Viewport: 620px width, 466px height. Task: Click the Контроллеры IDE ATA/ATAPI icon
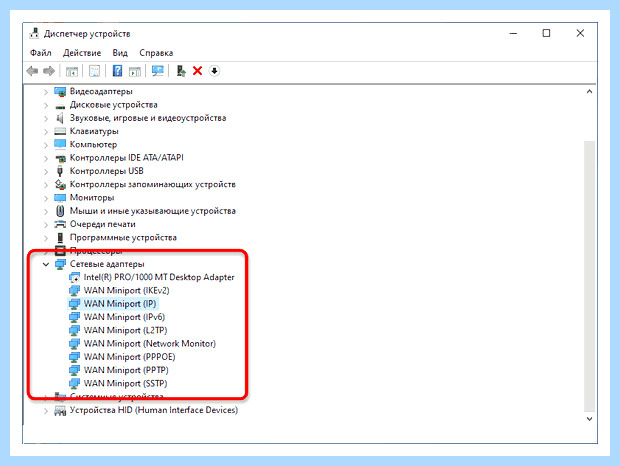60,158
